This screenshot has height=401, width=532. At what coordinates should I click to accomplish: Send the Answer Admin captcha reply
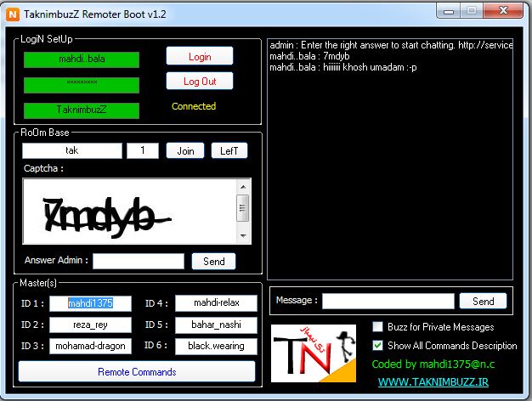tap(214, 261)
